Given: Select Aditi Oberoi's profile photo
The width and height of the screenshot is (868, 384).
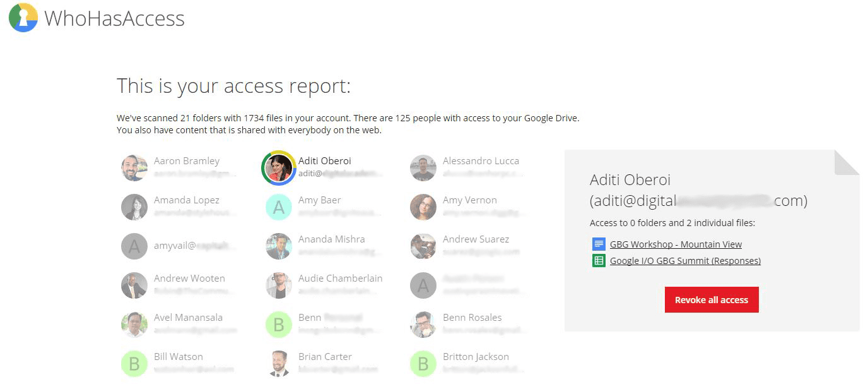Looking at the screenshot, I should (x=279, y=168).
